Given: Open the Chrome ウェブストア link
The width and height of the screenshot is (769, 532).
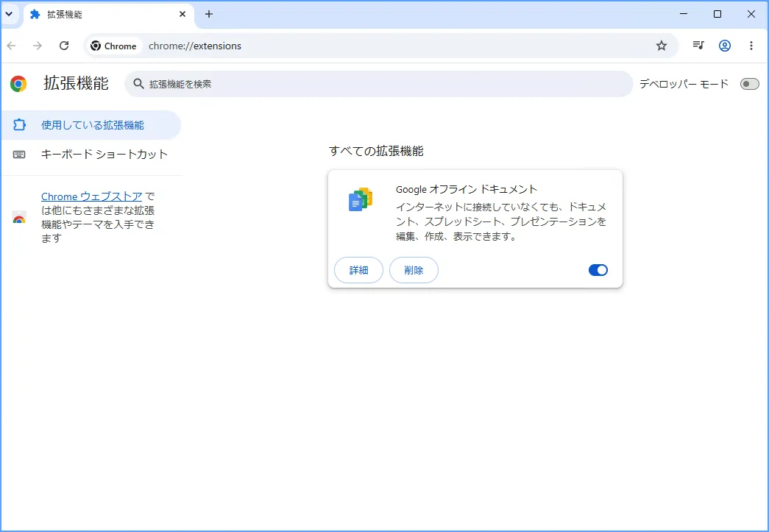Looking at the screenshot, I should coord(92,196).
